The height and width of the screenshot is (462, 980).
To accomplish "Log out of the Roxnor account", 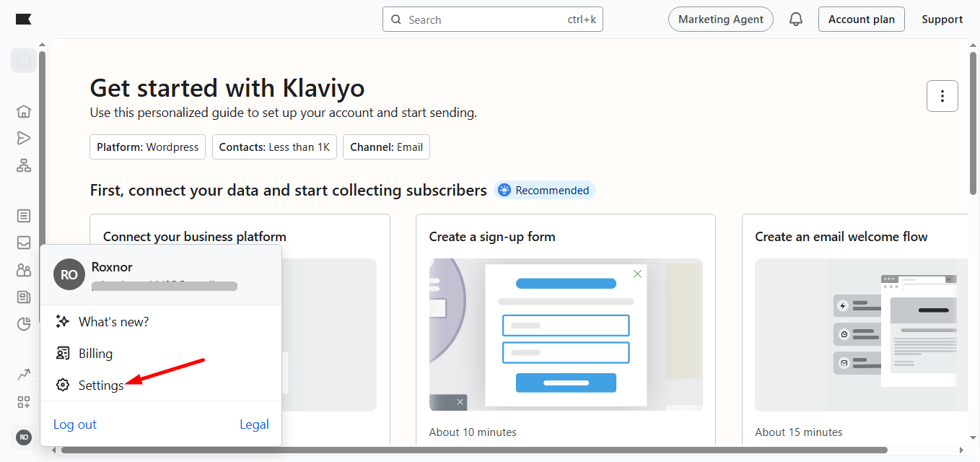I will click(74, 424).
